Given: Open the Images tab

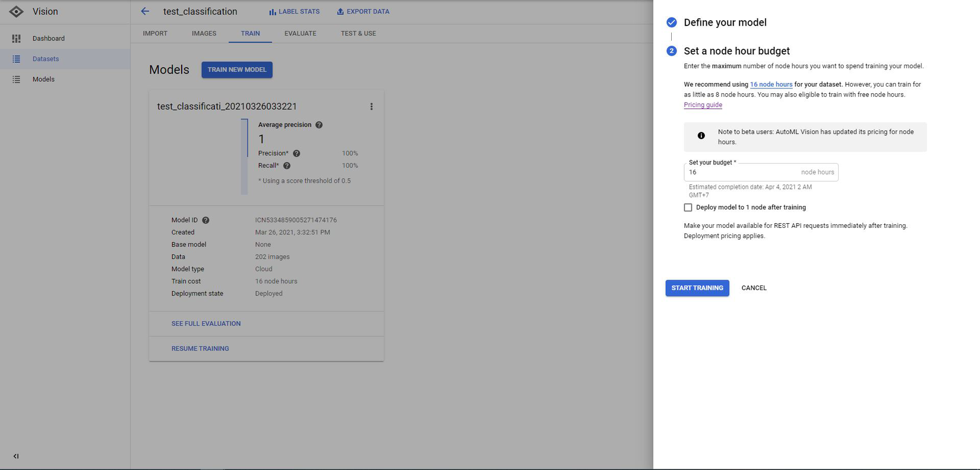Looking at the screenshot, I should 204,33.
